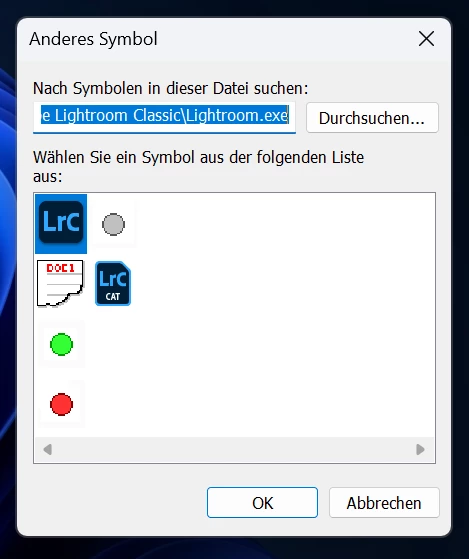
Task: Choose the gray circle status icon
Action: click(113, 224)
